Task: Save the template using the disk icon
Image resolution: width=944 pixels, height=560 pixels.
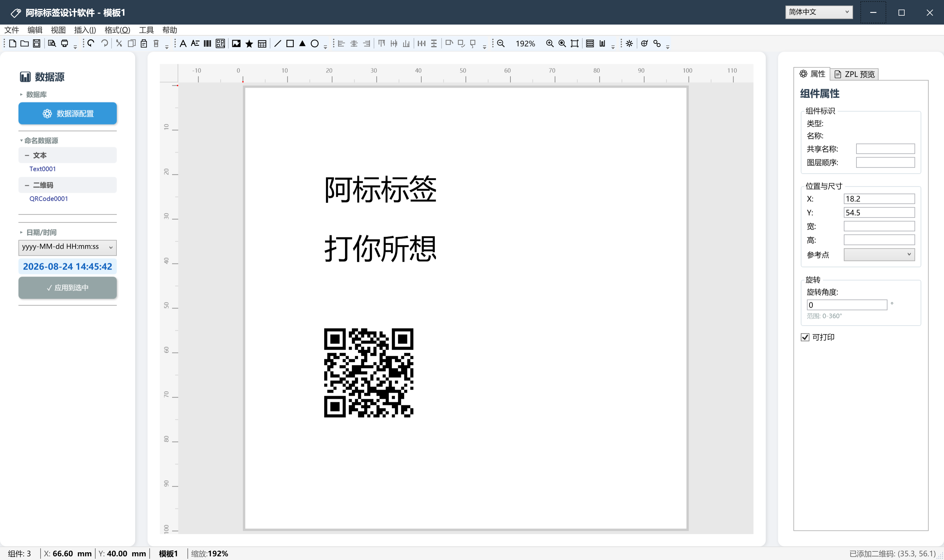Action: (37, 43)
